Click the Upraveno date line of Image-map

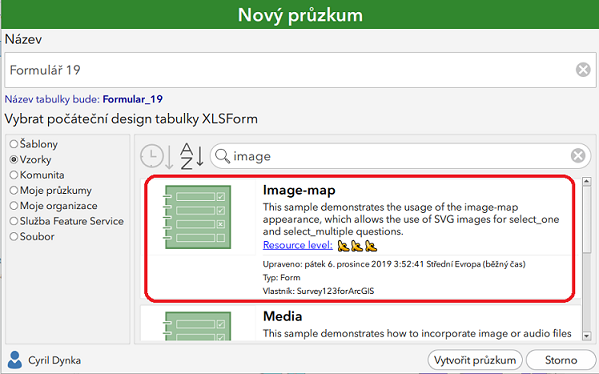394,264
